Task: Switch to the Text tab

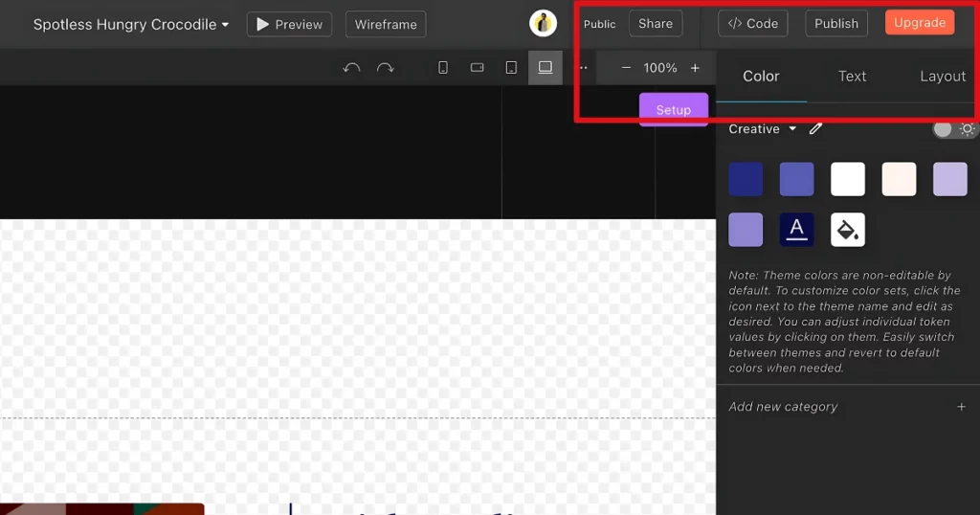Action: pyautogui.click(x=852, y=77)
